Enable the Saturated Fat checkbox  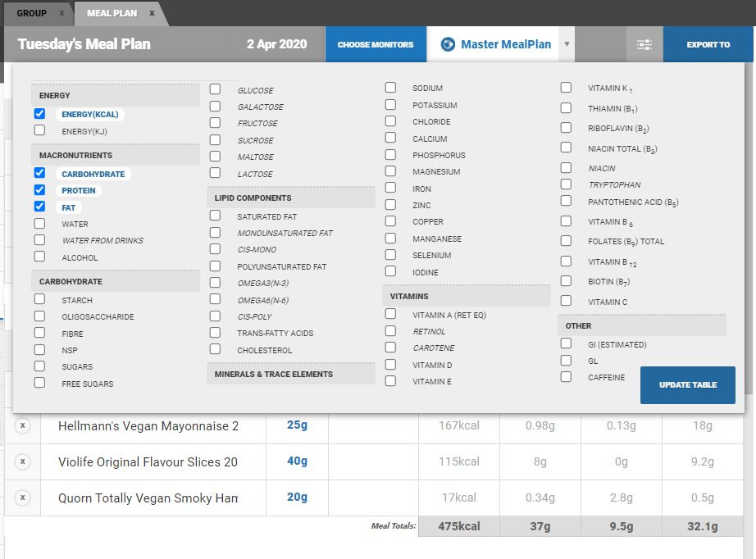tap(215, 216)
